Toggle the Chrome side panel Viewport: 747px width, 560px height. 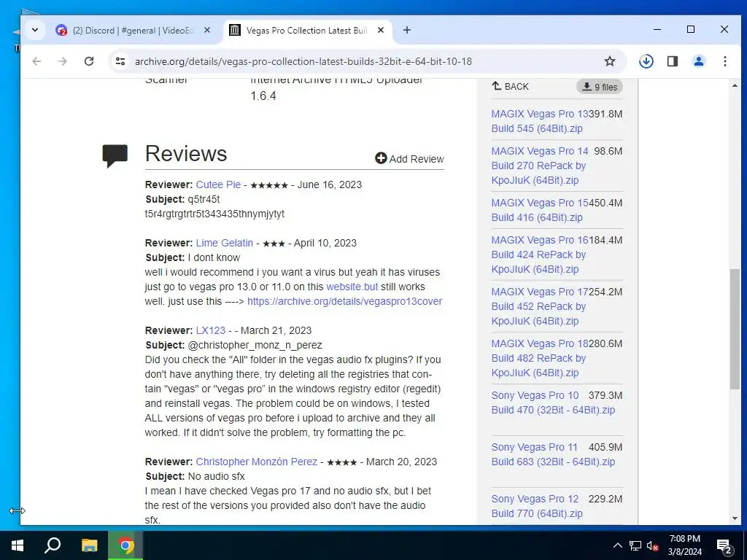coord(672,61)
